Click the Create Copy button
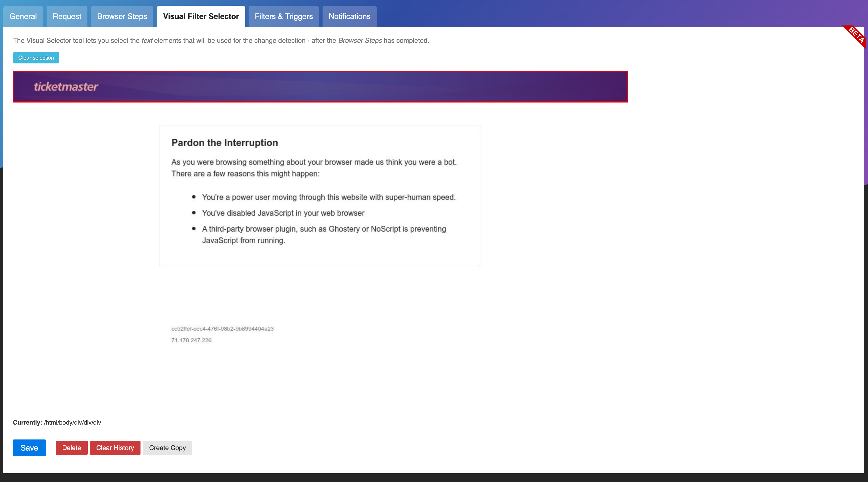This screenshot has height=482, width=868. 167,448
